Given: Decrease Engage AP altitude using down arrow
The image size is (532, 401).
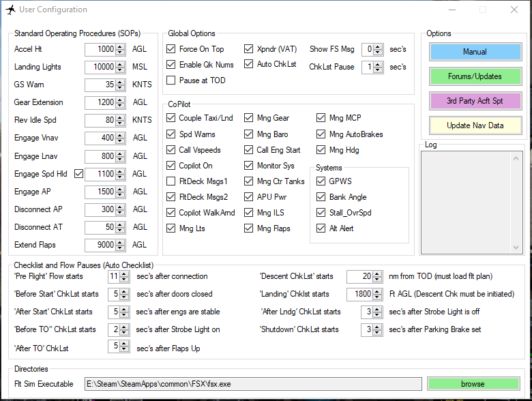Looking at the screenshot, I should [120, 194].
